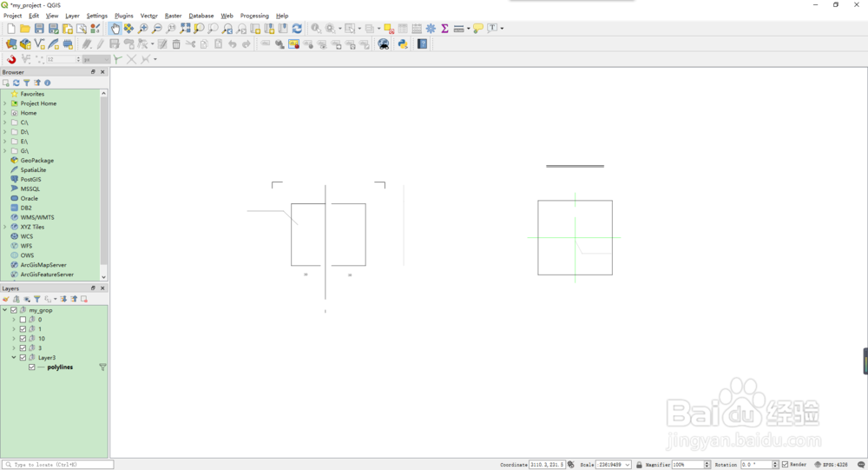Open the Raster menu
Image resolution: width=868 pixels, height=470 pixels.
click(173, 16)
